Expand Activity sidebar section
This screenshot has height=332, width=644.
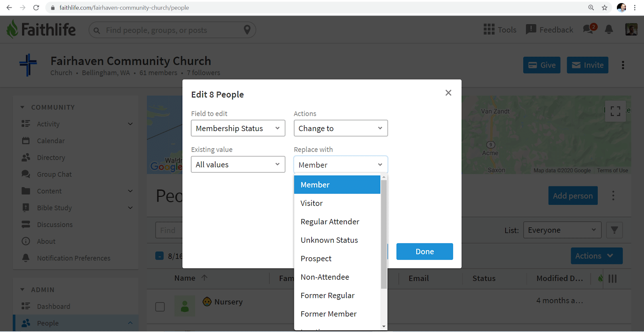pos(130,124)
